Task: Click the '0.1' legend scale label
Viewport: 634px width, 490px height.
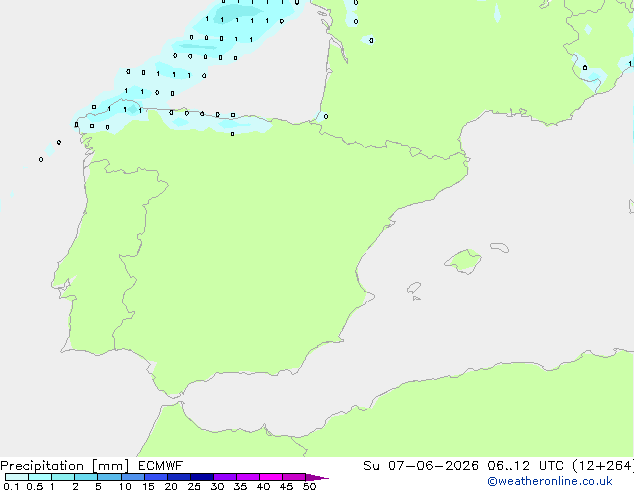Action: pos(11,486)
